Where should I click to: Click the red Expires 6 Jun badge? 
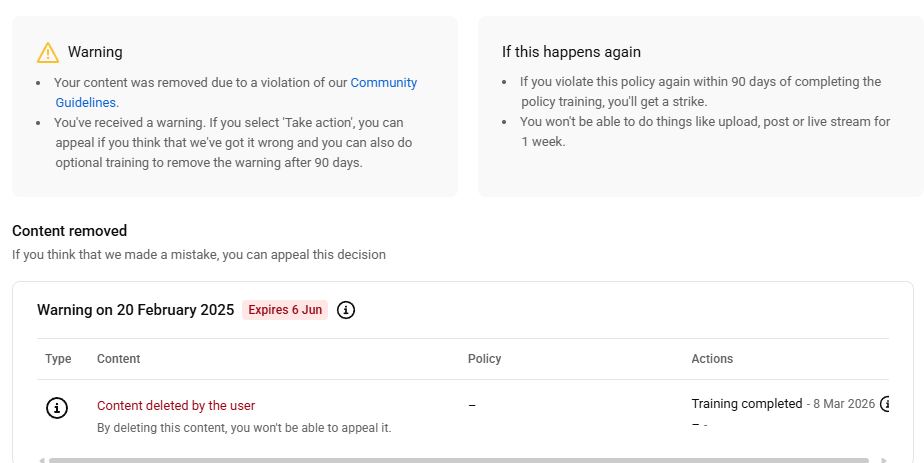point(285,310)
